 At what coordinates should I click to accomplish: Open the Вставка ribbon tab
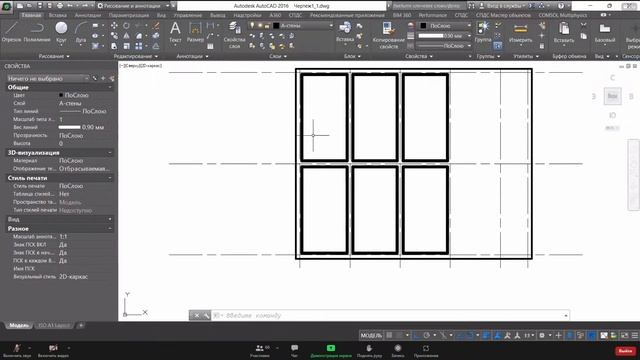pyautogui.click(x=58, y=15)
